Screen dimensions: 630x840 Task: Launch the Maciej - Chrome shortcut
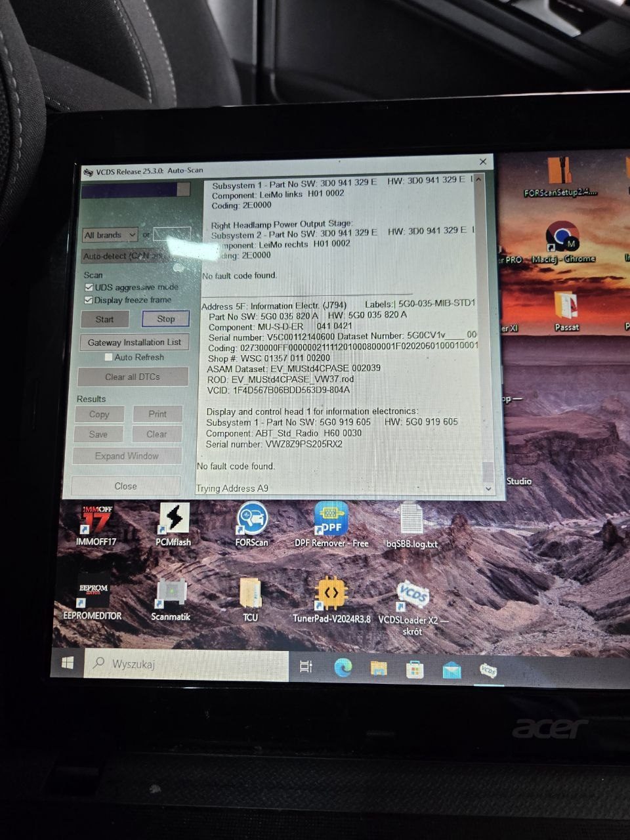pos(563,243)
